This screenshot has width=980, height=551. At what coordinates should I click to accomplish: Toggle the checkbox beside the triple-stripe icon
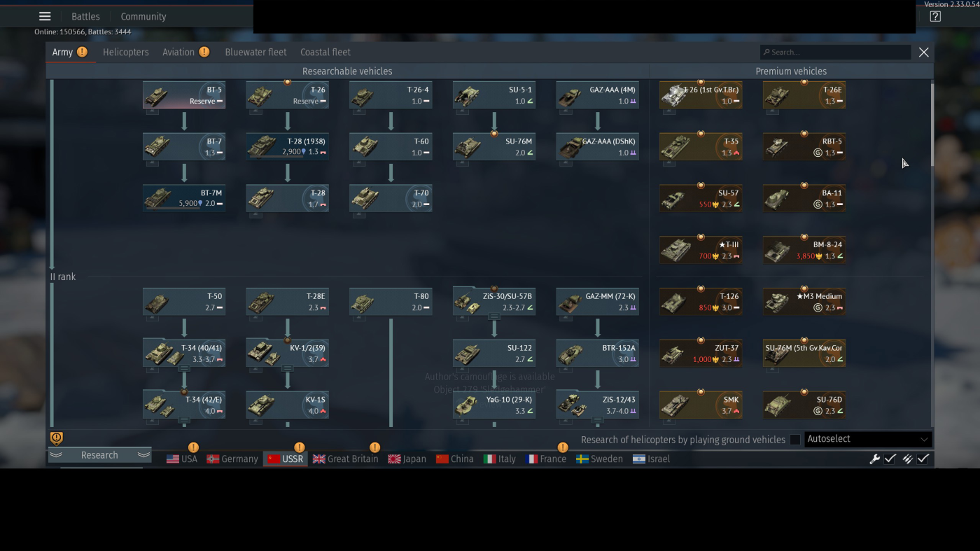tap(923, 459)
